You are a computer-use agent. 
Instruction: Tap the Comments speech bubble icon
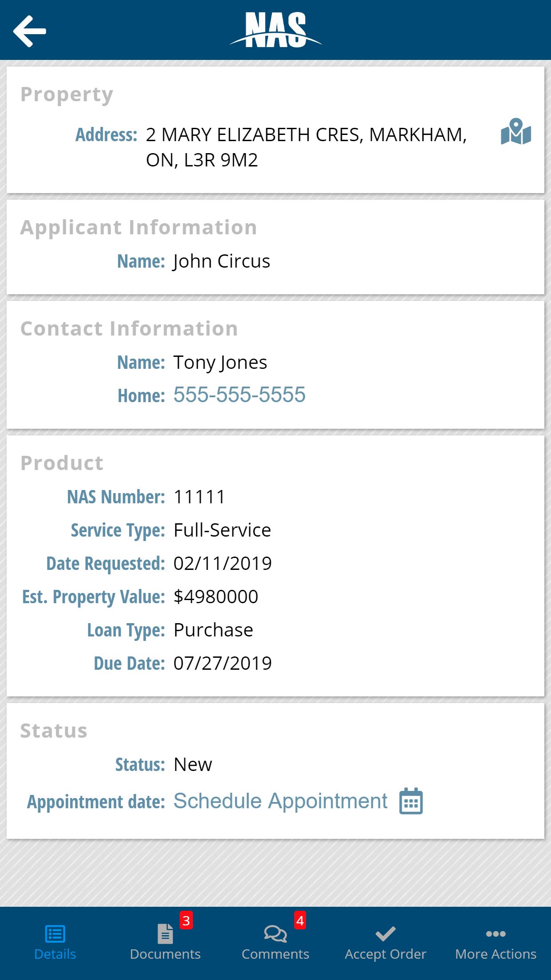tap(275, 933)
